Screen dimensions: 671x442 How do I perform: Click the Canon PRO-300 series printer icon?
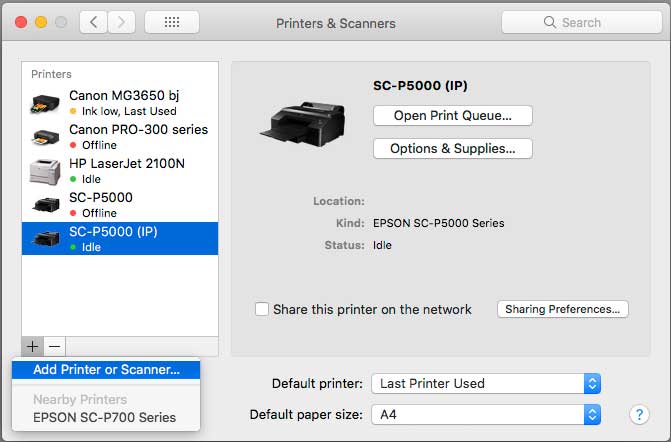pos(45,137)
